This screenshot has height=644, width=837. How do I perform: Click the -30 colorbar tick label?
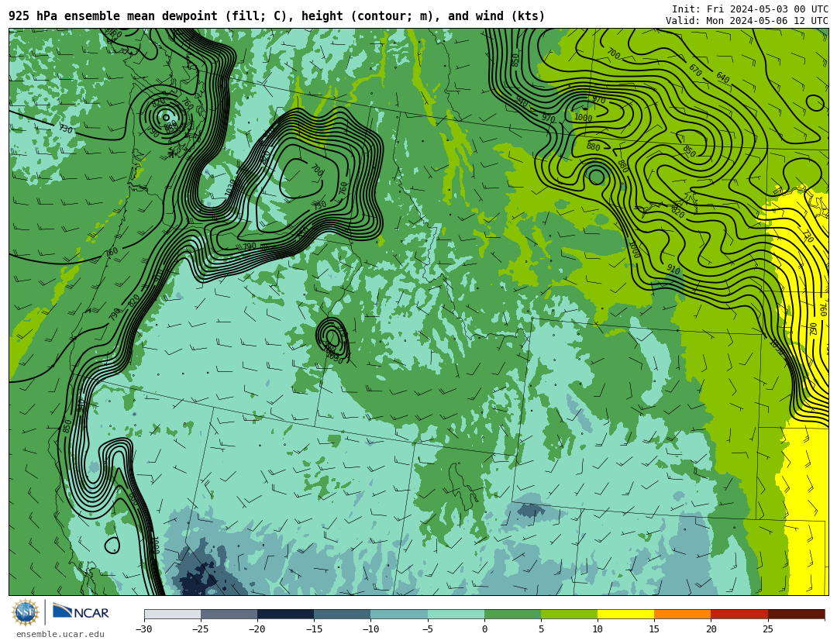(x=143, y=629)
